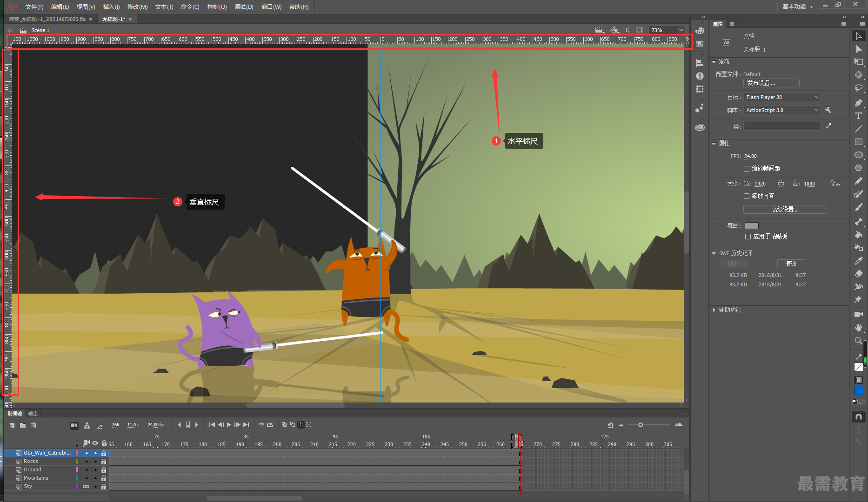Click the 高级设置... button

785,210
